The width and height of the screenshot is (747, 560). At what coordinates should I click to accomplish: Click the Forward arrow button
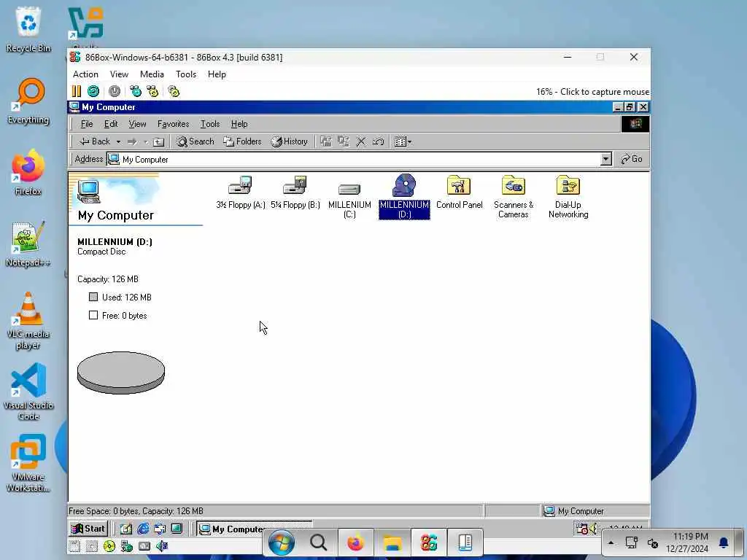point(133,142)
